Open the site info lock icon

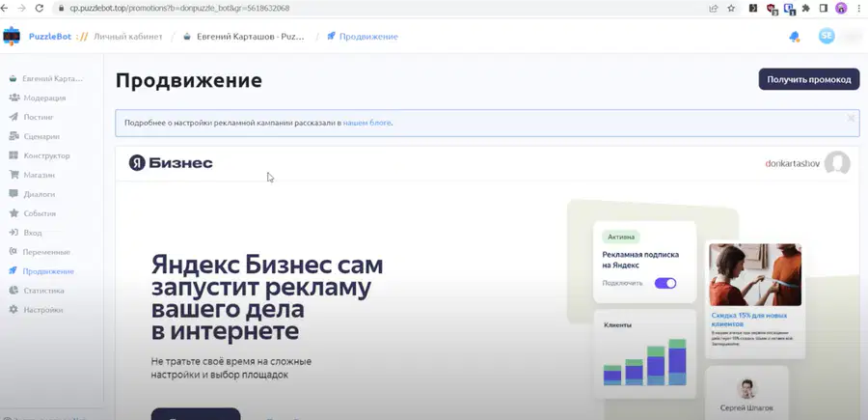pyautogui.click(x=61, y=9)
